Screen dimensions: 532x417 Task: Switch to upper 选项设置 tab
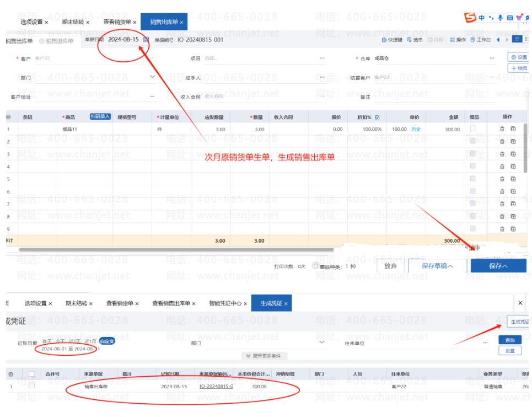[31, 22]
